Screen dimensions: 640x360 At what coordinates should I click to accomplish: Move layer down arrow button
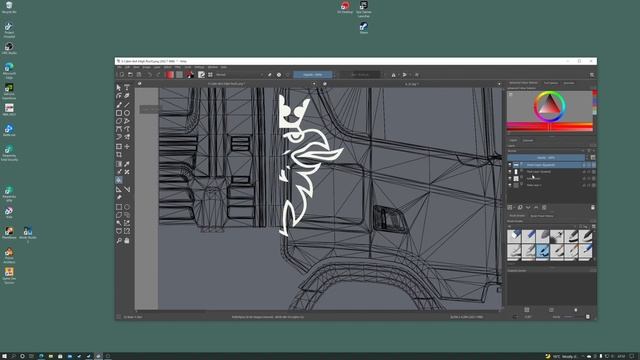528,208
